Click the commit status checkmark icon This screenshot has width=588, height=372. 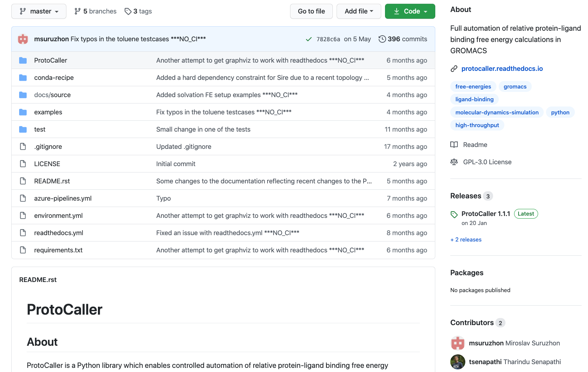point(308,39)
